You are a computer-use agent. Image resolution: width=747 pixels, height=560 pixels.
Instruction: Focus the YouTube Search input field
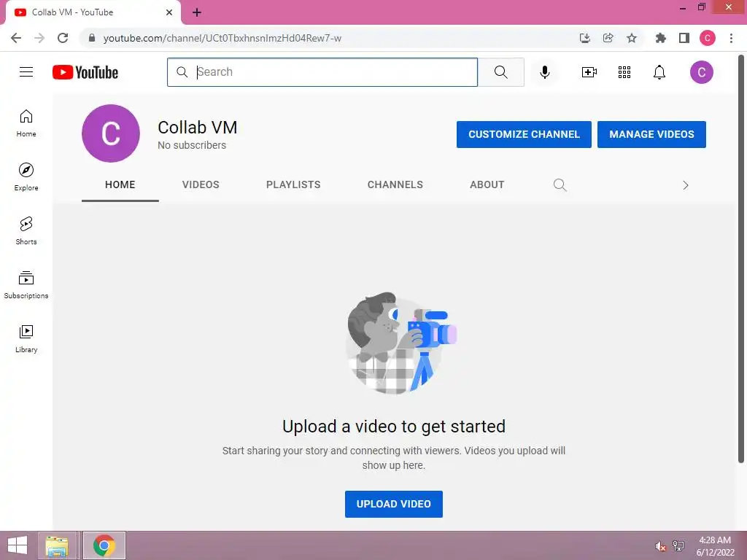[322, 72]
